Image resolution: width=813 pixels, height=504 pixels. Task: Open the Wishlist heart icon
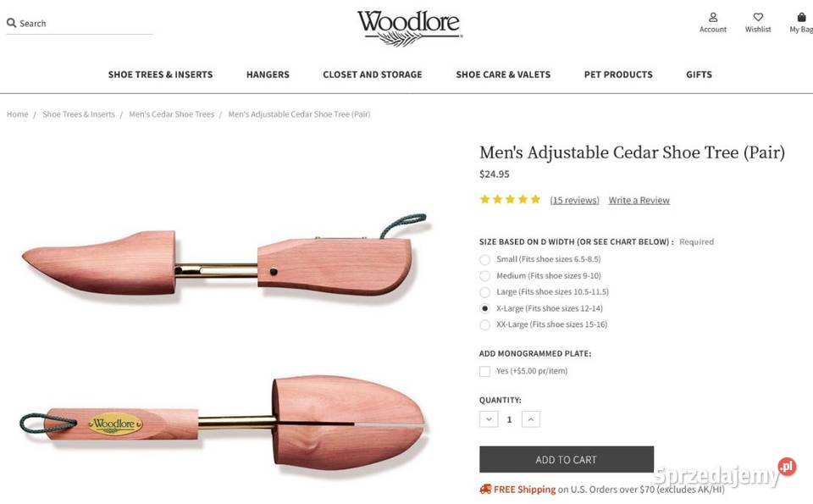758,17
